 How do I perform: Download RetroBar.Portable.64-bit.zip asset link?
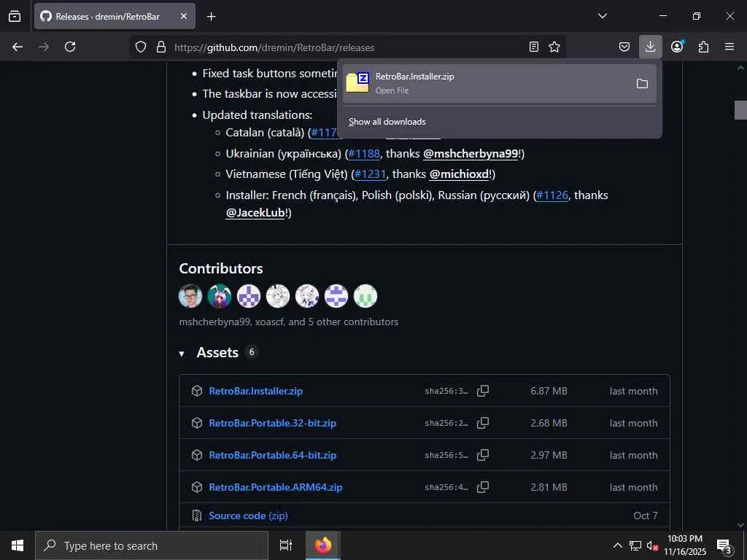pos(273,455)
